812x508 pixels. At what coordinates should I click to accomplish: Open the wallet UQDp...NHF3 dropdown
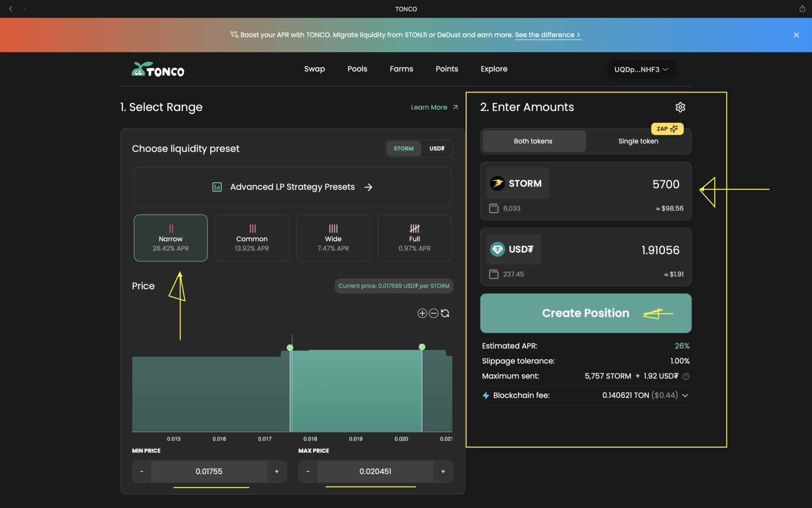pyautogui.click(x=641, y=69)
